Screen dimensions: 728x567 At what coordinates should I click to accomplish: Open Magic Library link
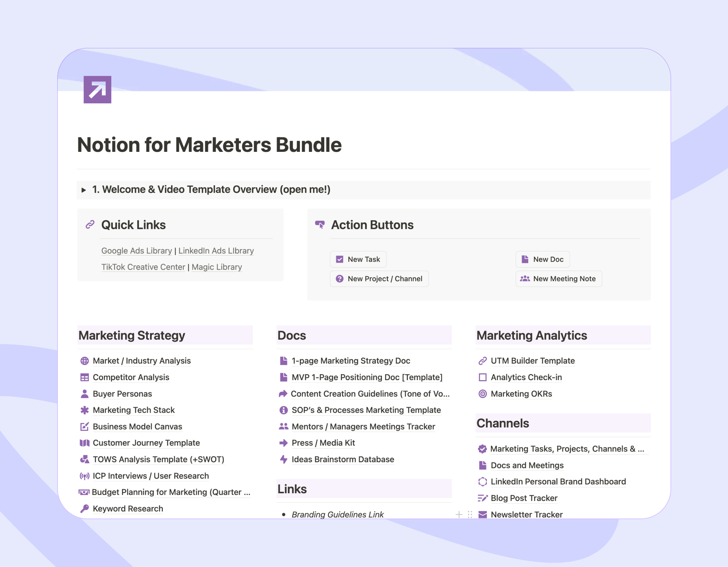[x=217, y=267]
